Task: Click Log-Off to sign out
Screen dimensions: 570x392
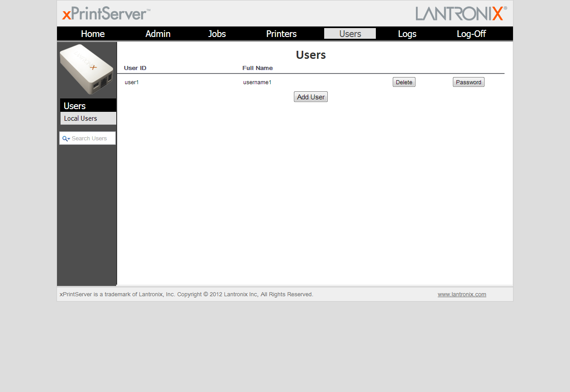Action: 471,34
